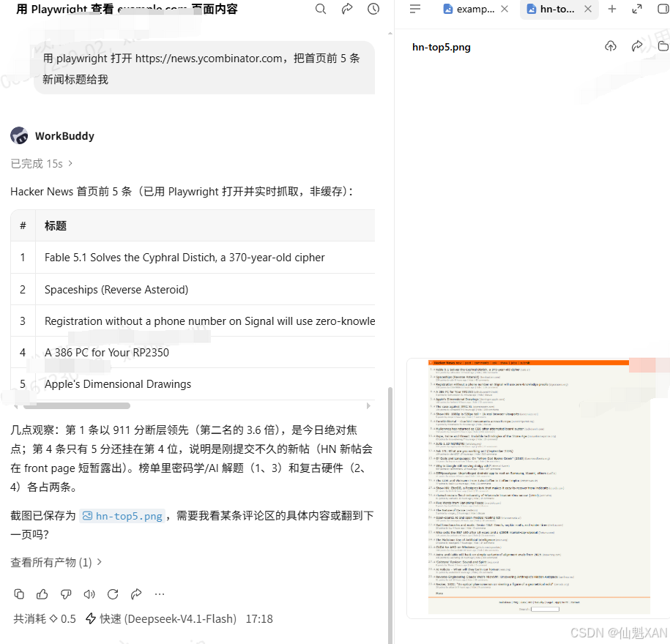Screen dimensions: 670x644
Task: Open the folder for hn-top5.png
Action: pyautogui.click(x=663, y=46)
